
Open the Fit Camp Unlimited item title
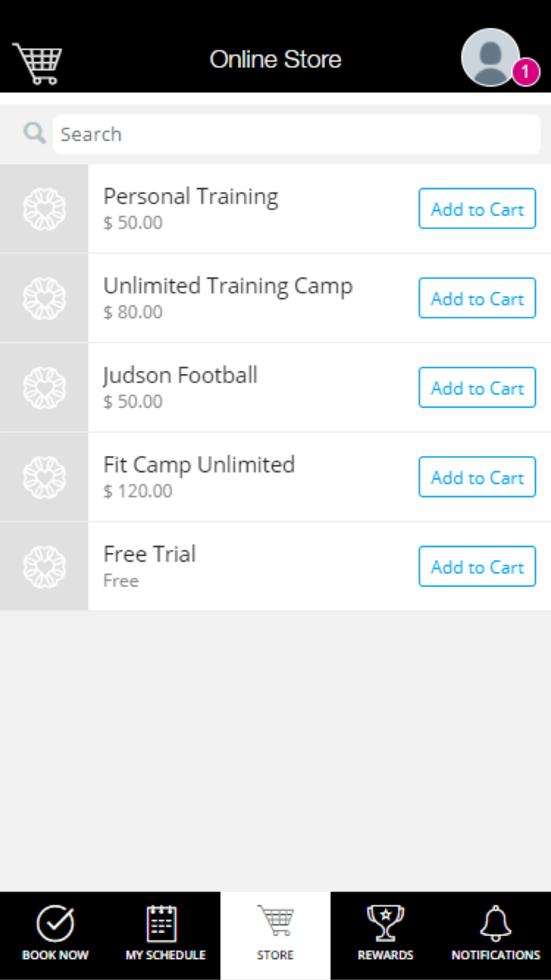coord(199,465)
